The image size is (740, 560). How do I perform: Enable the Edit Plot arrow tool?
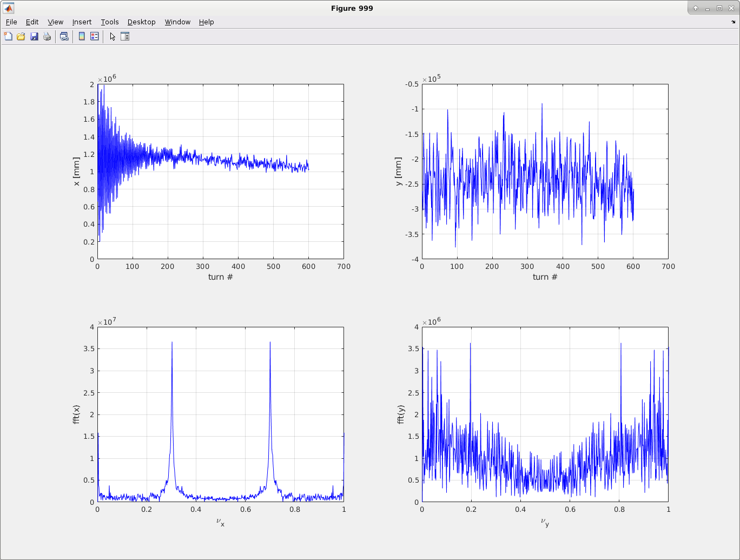coord(113,37)
